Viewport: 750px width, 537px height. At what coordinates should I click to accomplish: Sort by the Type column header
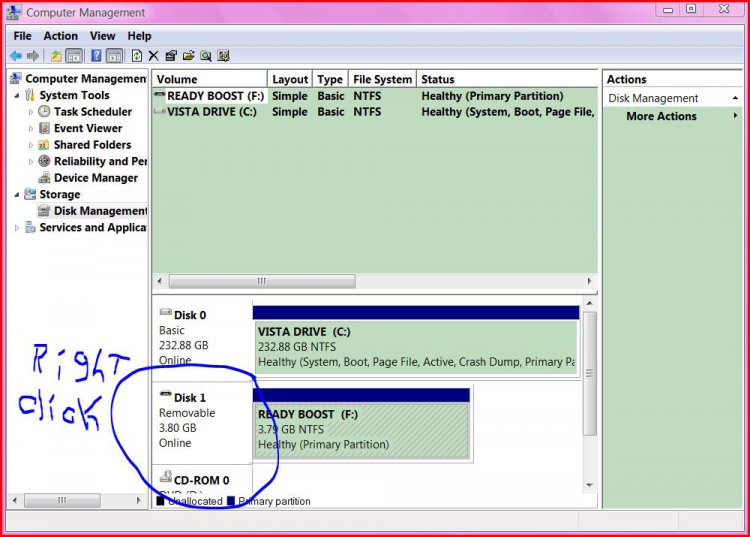[330, 79]
